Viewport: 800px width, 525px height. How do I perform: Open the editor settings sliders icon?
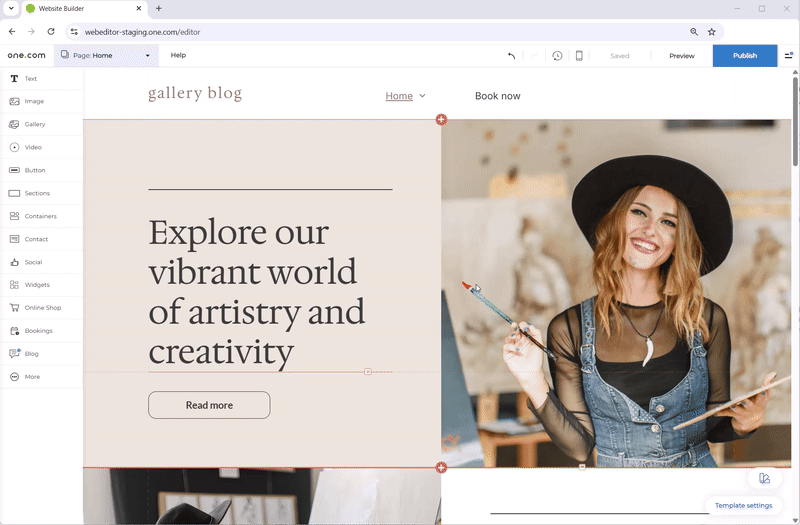(789, 56)
